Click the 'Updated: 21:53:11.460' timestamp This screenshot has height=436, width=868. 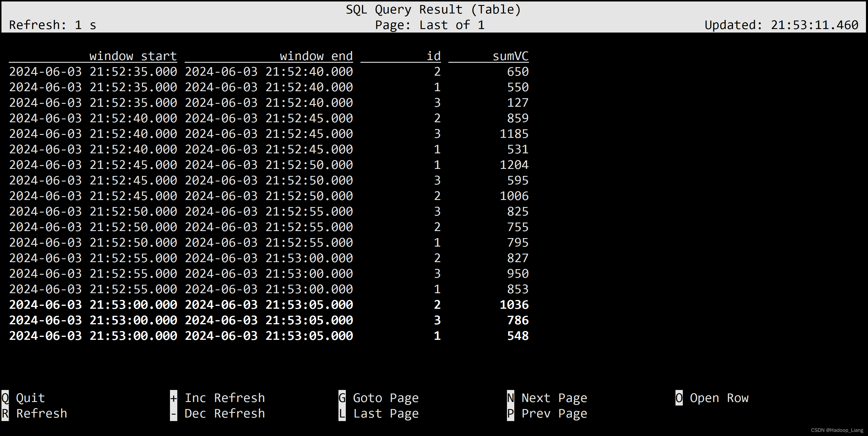click(781, 25)
